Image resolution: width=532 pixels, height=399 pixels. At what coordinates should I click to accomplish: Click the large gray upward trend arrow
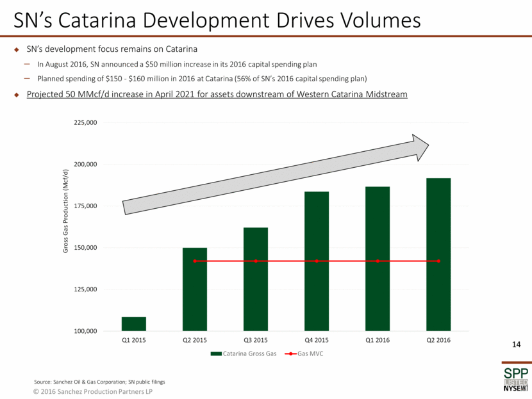pyautogui.click(x=276, y=174)
